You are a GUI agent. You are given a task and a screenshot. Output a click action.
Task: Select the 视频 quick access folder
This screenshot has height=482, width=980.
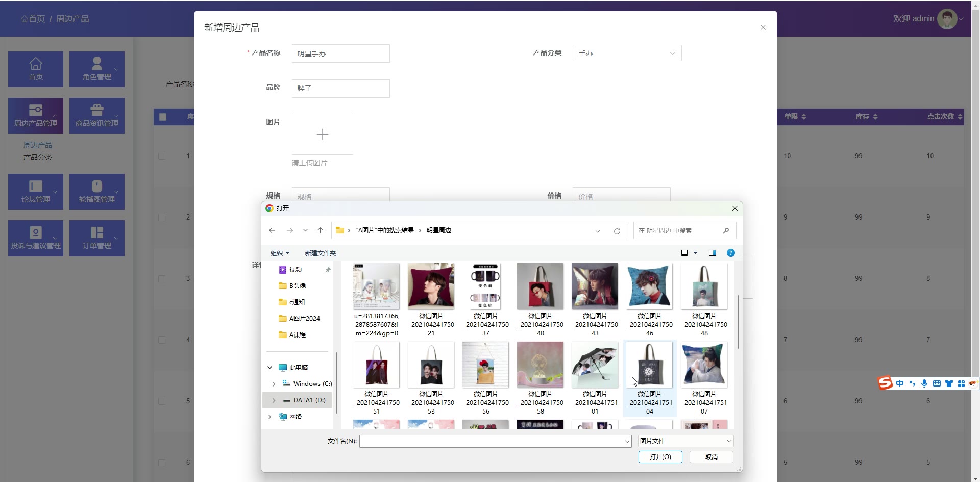pyautogui.click(x=296, y=270)
